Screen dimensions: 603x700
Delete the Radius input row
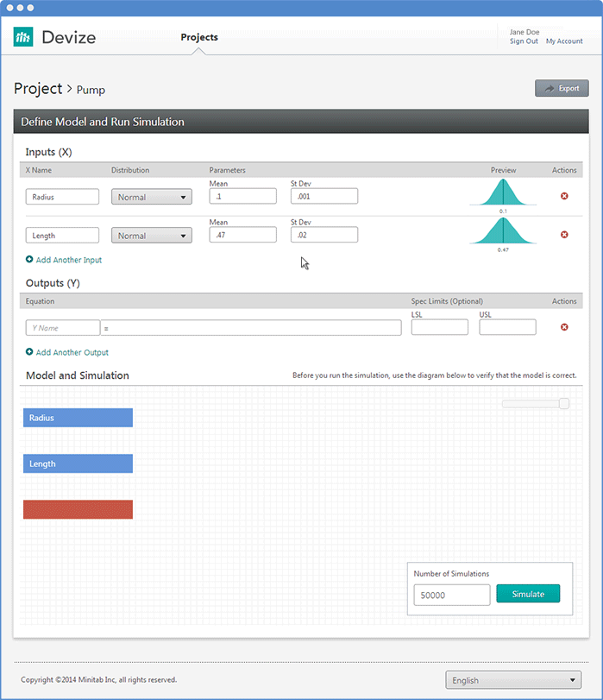[564, 197]
